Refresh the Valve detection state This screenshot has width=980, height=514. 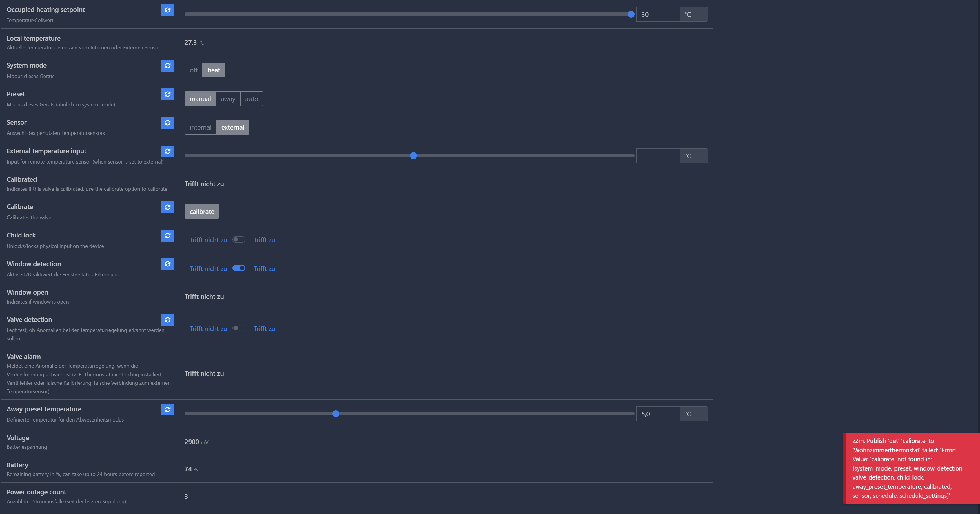coord(167,320)
